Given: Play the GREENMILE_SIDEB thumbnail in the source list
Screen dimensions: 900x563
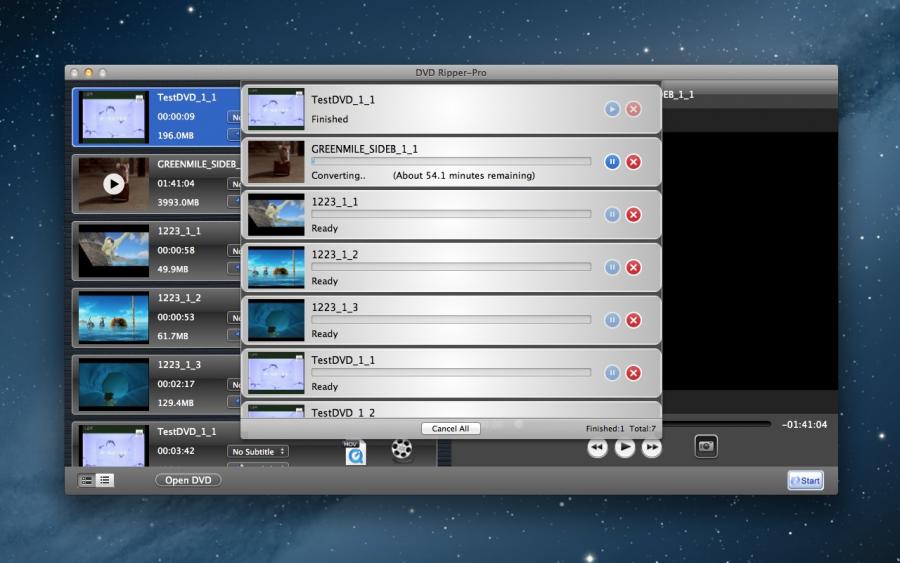Looking at the screenshot, I should [114, 184].
